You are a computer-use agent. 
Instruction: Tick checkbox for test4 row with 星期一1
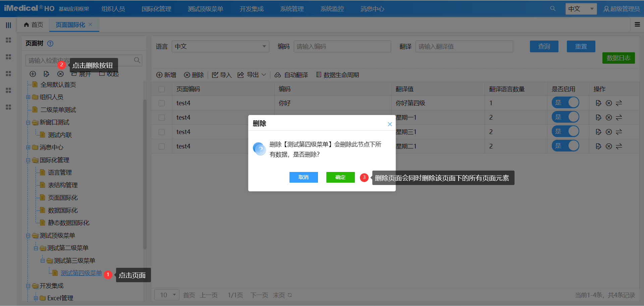pos(162,118)
